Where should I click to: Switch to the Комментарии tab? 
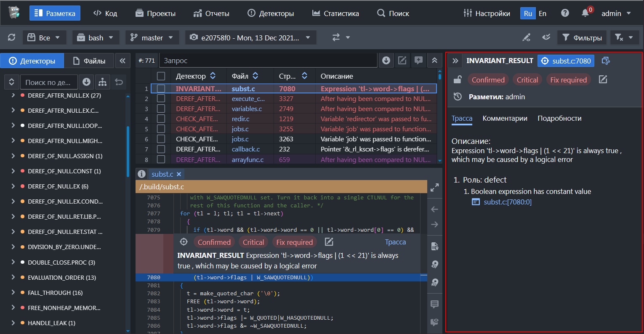pyautogui.click(x=505, y=119)
